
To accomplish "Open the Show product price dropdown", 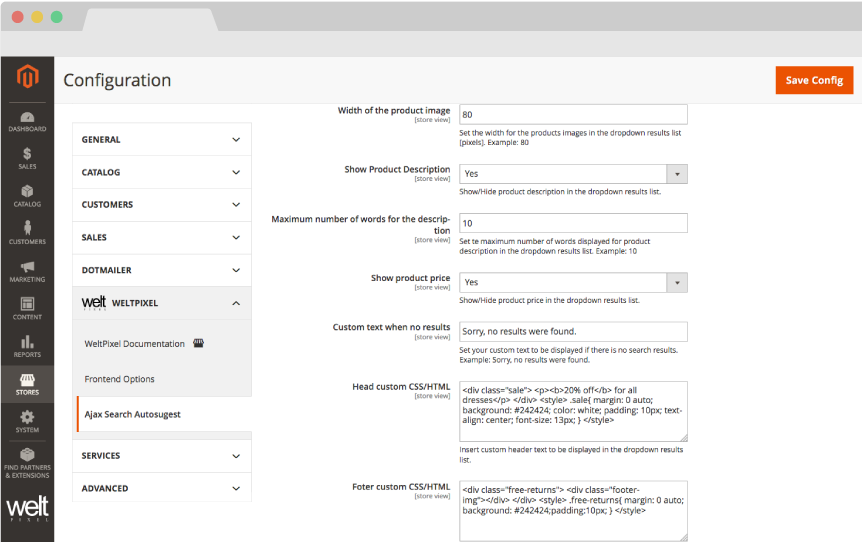I will 573,283.
